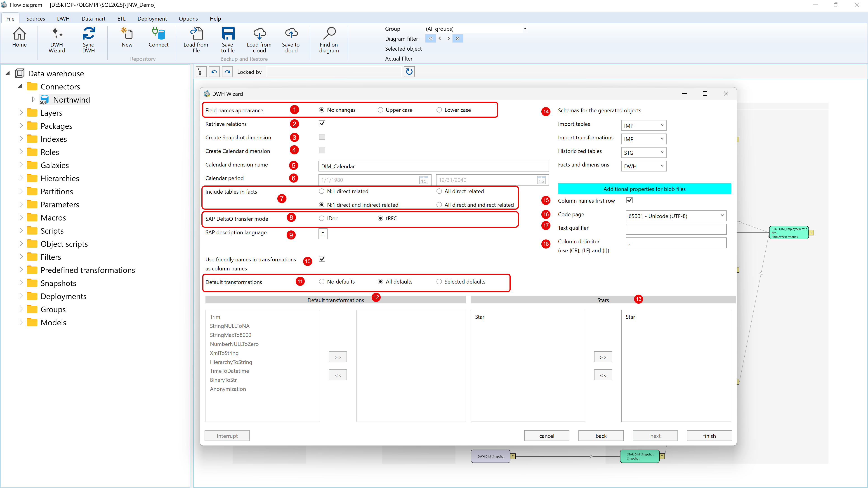Viewport: 868px width, 488px height.
Task: Click the STAR.DIM_Snapshot diagram node
Action: pyautogui.click(x=639, y=456)
